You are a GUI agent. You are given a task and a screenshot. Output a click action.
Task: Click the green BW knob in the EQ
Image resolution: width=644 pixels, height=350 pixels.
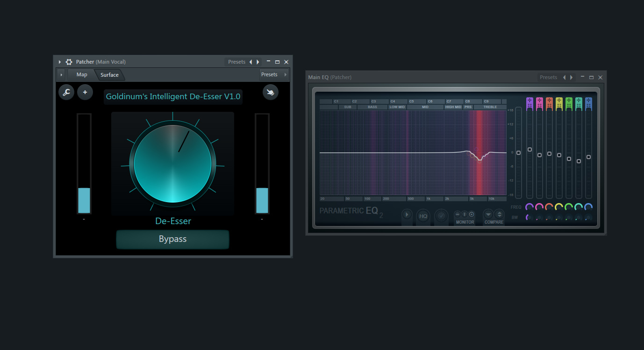click(569, 217)
